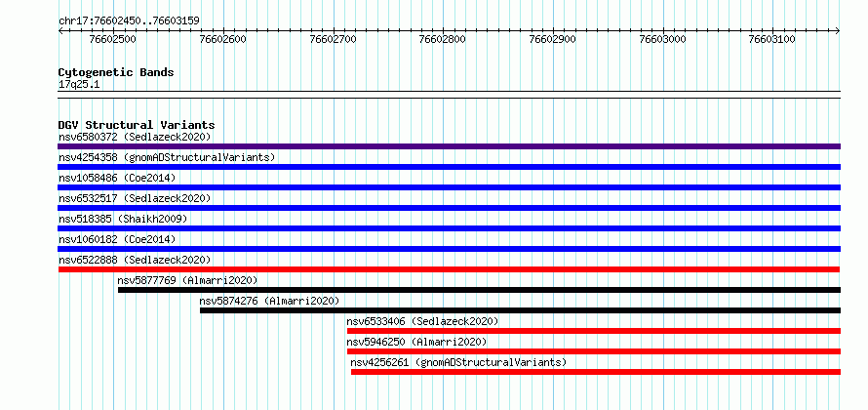
Task: Select the nsv6532517 (Sedlazeck2020) label
Action: tap(135, 198)
